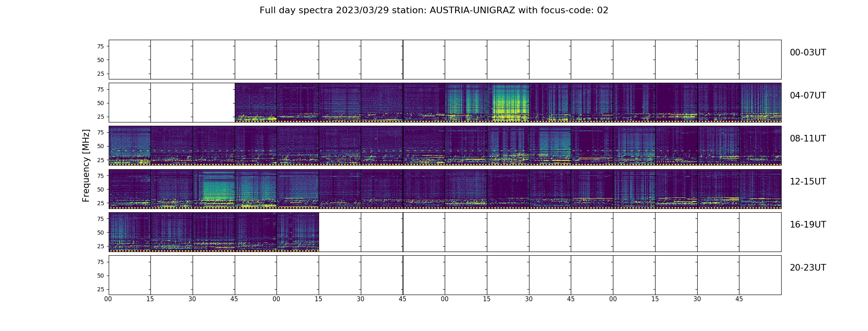Click the bright yellow burst panel in the 04-07UT row
This screenshot has width=868, height=331.
(508, 103)
